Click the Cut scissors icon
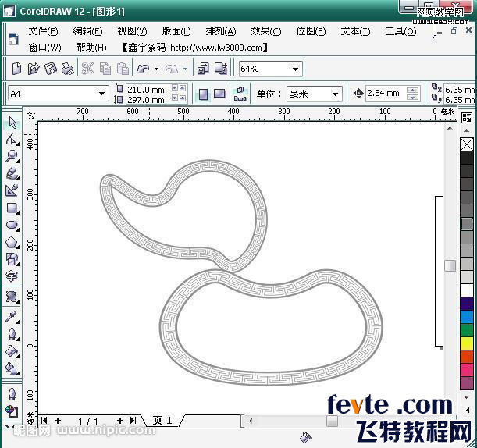 (87, 69)
